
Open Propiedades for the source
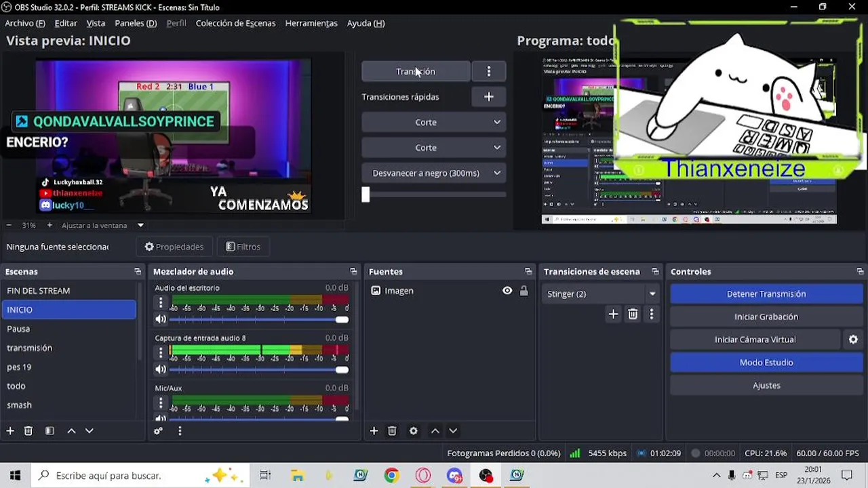174,247
